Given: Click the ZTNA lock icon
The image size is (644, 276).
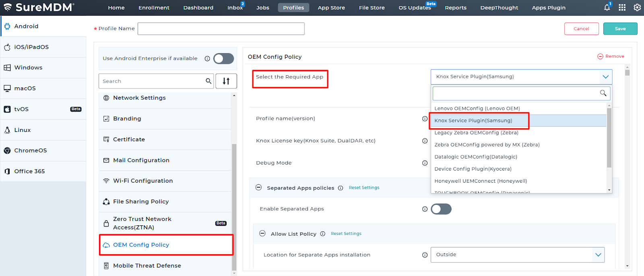Looking at the screenshot, I should pos(106,223).
